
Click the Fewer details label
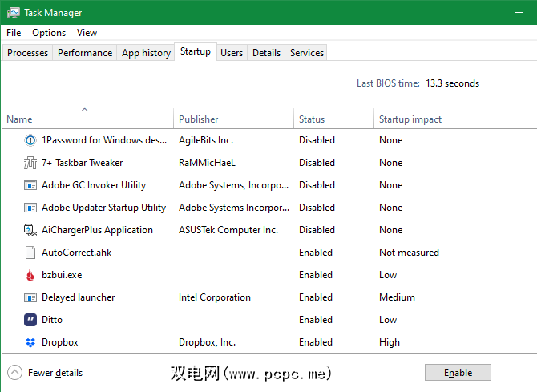click(55, 373)
